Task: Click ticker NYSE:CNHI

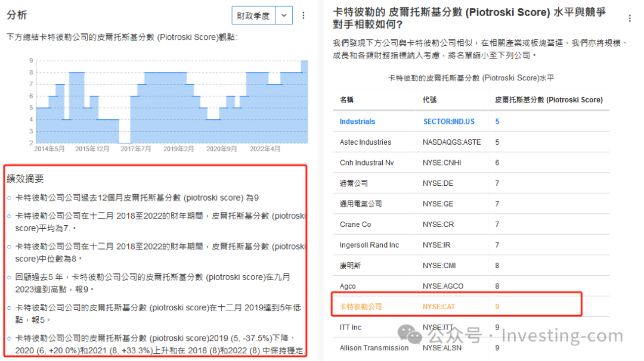Action: pyautogui.click(x=442, y=163)
